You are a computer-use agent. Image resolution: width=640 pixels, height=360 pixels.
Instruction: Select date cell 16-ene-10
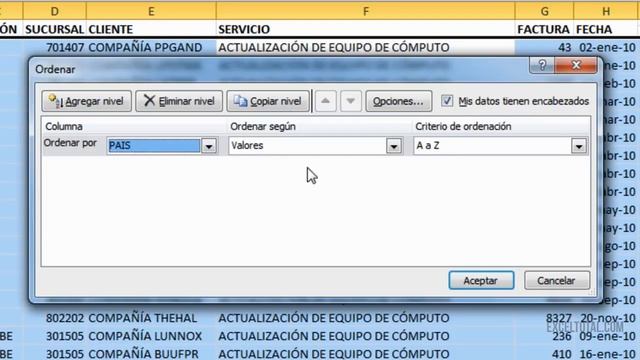tap(607, 353)
